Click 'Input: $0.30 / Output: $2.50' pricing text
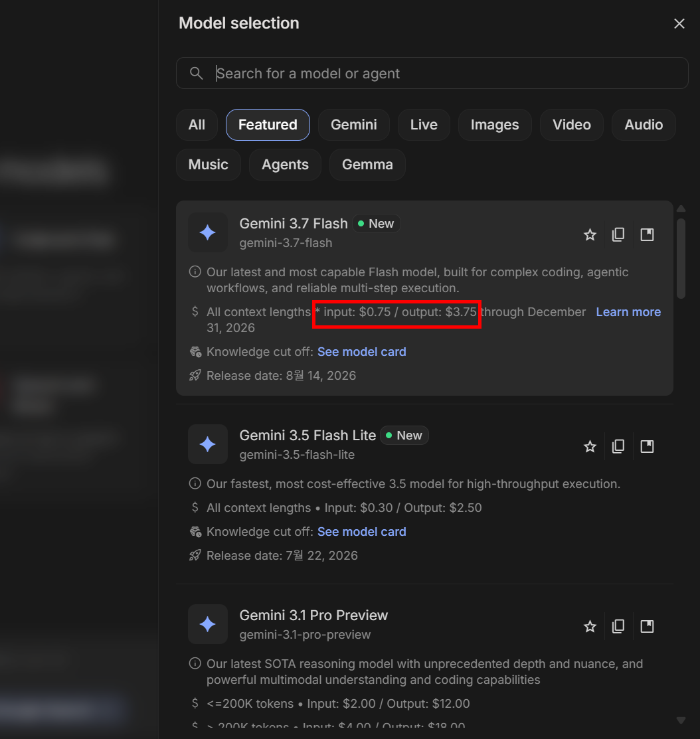700x739 pixels. (403, 507)
